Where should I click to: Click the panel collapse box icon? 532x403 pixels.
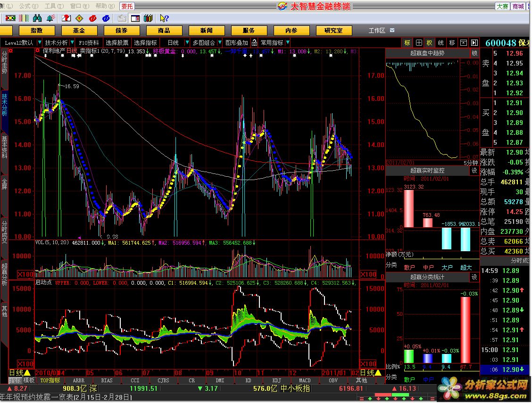pyautogui.click(x=463, y=43)
